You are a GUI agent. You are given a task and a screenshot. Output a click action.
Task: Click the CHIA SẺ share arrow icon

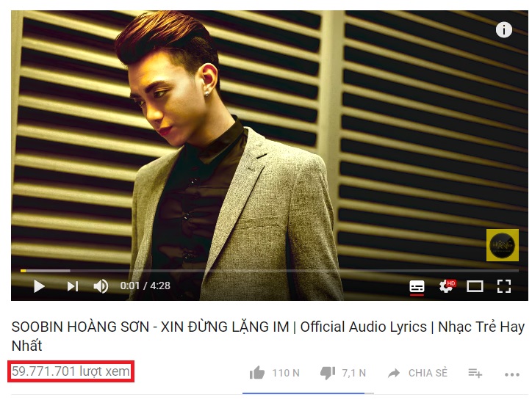394,374
